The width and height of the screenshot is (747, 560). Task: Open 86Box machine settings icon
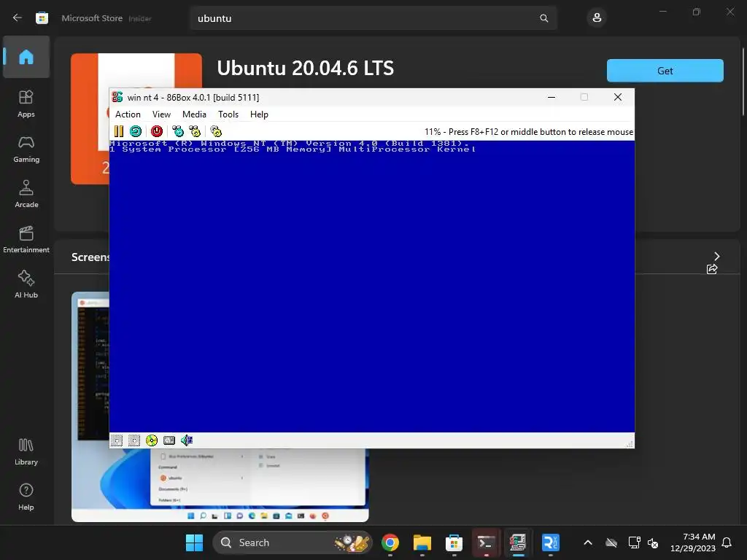tap(216, 131)
